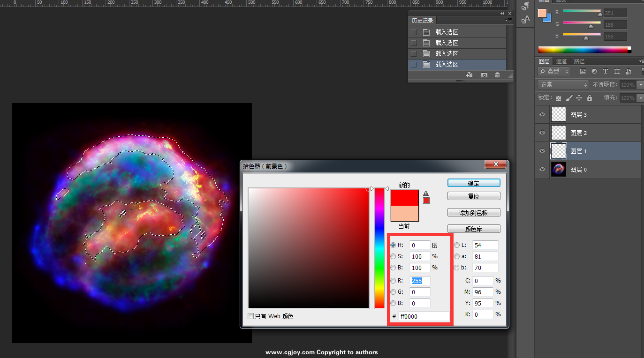Close the History panel with X

point(510,14)
